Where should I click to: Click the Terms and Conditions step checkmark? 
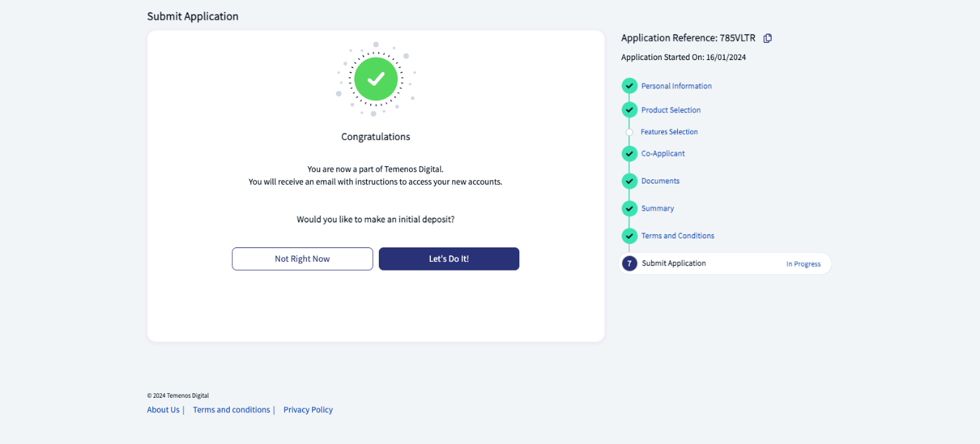click(x=629, y=236)
